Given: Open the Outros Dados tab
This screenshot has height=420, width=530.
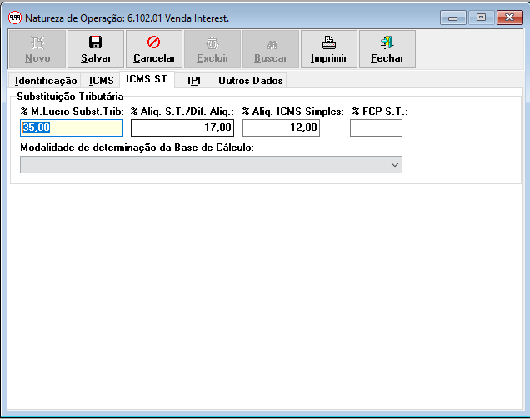Looking at the screenshot, I should [x=251, y=81].
